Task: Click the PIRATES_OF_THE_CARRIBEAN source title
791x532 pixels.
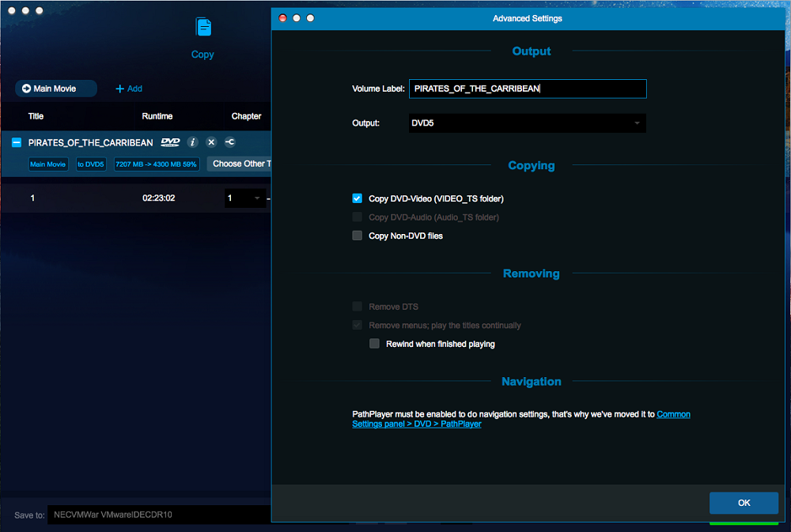Action: point(90,143)
